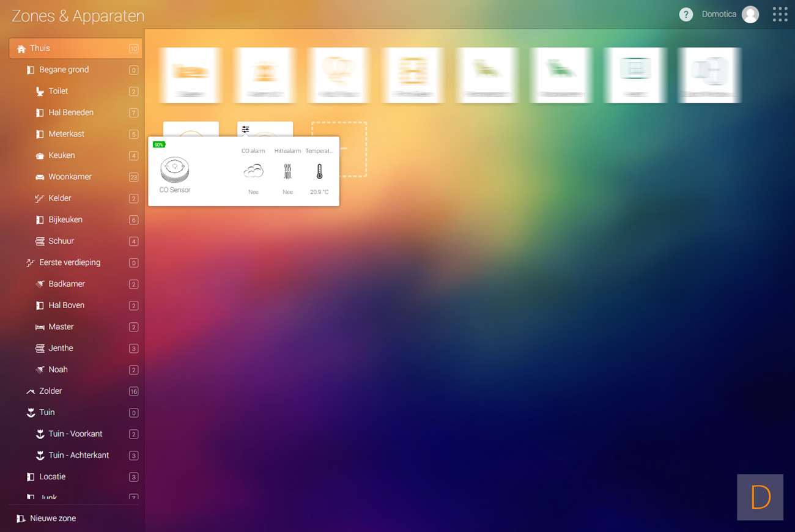Click the shed icon beside Schuur
795x532 pixels.
click(x=40, y=242)
